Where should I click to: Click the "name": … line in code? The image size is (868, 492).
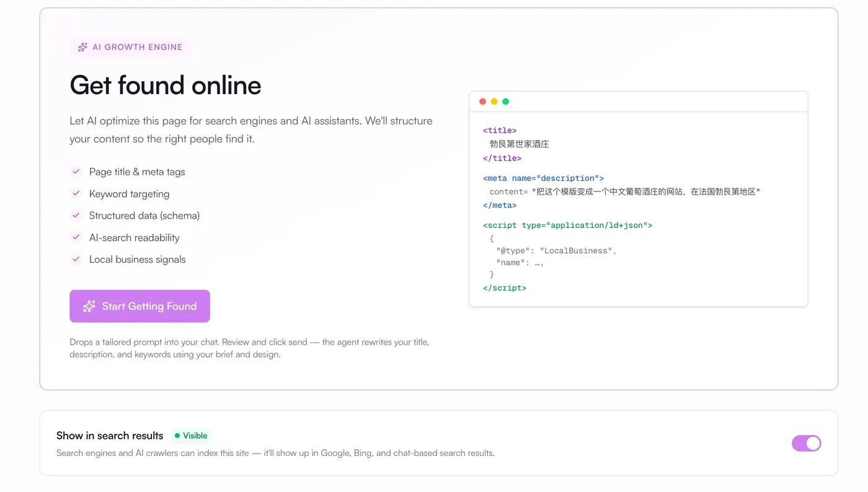point(520,263)
